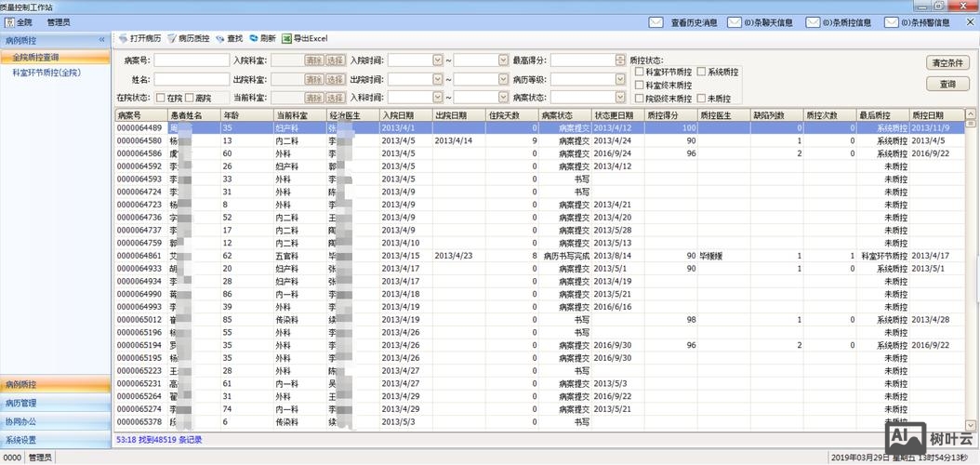The height and width of the screenshot is (465, 980).
Task: Close the message bar with the X icon
Action: pos(968,22)
